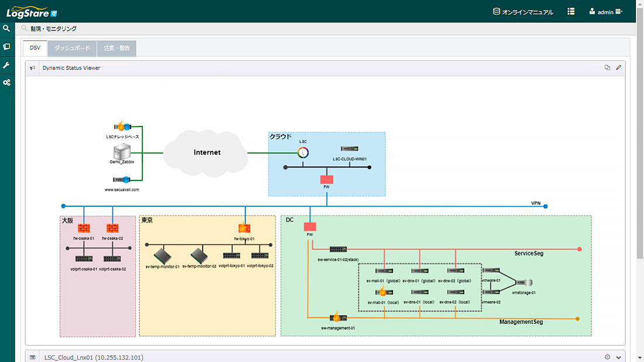This screenshot has height=362, width=644.
Task: Open the gears settings icon in sidebar
Action: point(6,83)
